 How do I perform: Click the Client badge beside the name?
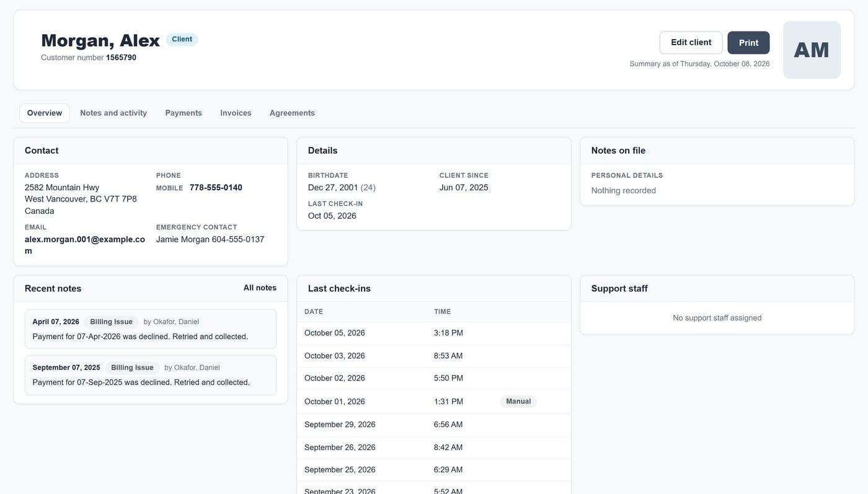pyautogui.click(x=182, y=39)
